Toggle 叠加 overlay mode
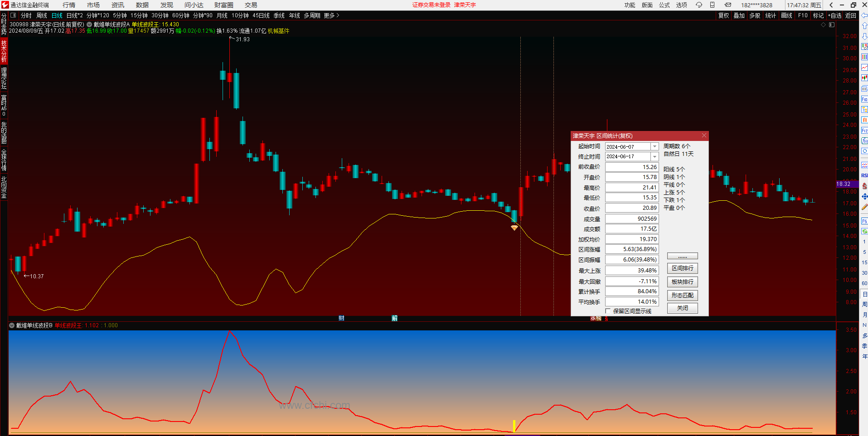 (739, 15)
